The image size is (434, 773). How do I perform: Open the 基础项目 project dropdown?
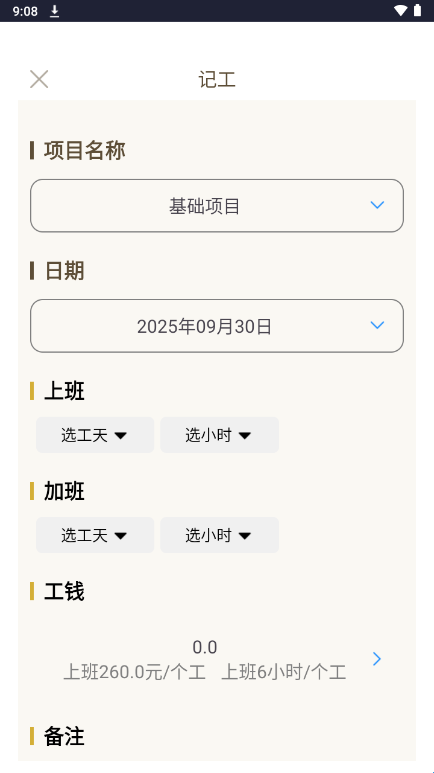tap(217, 206)
